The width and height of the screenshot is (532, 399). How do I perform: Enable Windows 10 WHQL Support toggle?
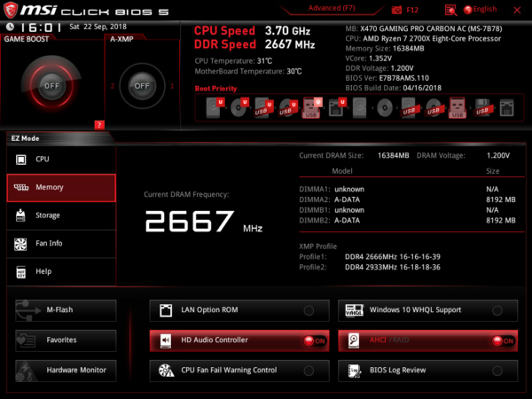point(497,310)
